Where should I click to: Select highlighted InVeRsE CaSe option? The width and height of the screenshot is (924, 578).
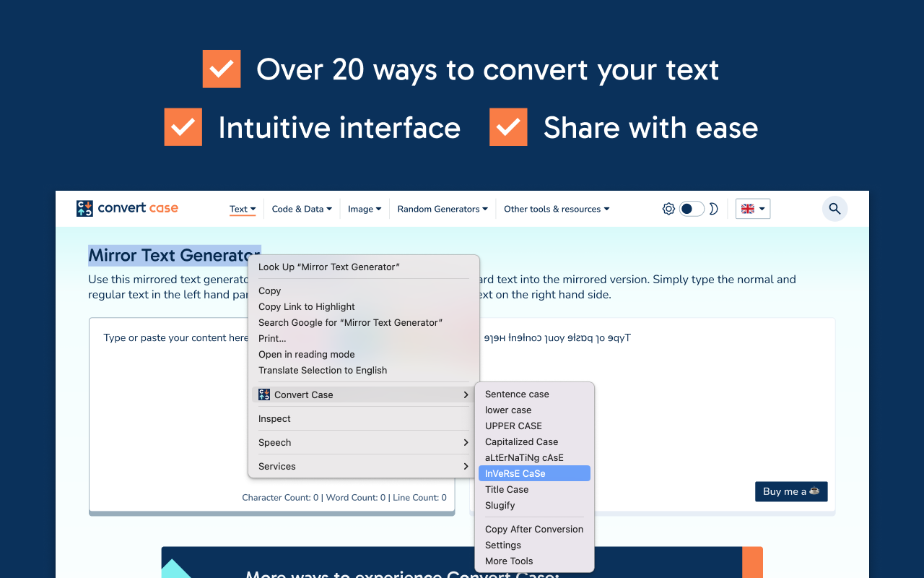point(534,473)
